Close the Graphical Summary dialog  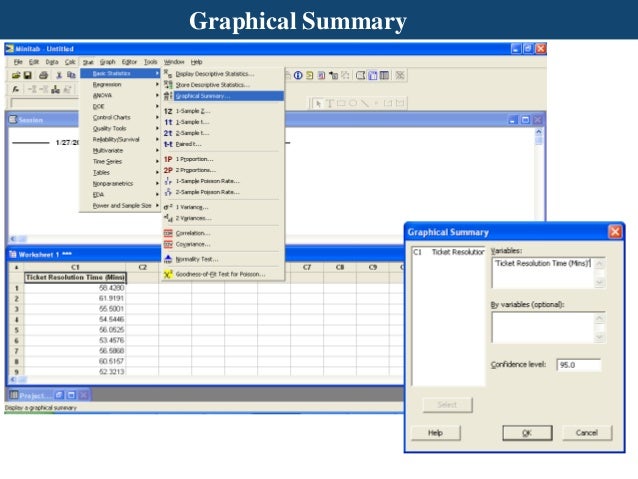point(615,232)
